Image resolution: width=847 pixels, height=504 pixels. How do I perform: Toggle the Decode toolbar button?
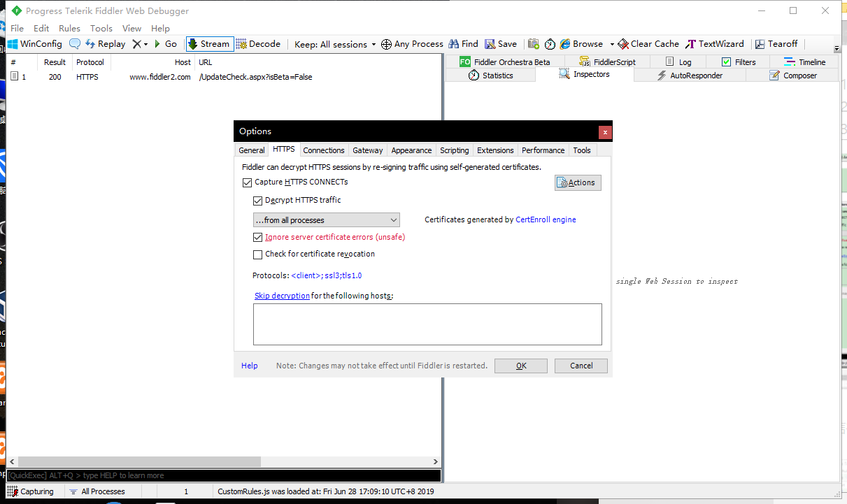pyautogui.click(x=258, y=43)
